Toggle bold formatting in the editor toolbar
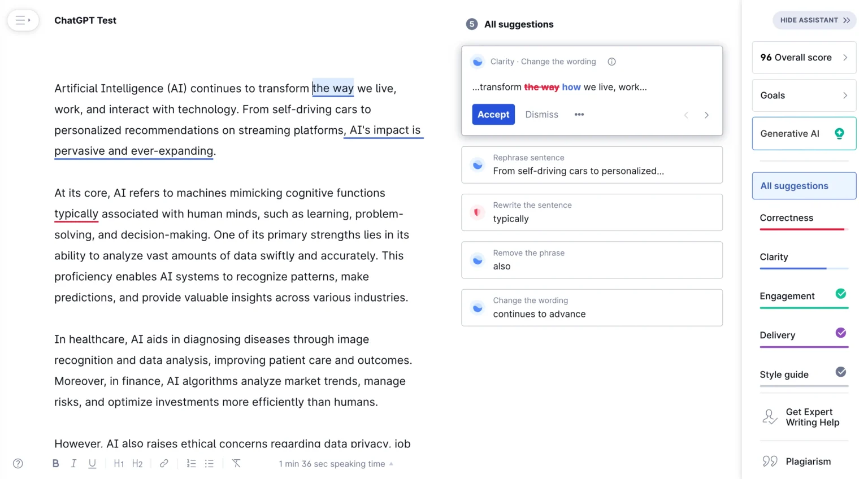This screenshot has width=868, height=479. 55,464
